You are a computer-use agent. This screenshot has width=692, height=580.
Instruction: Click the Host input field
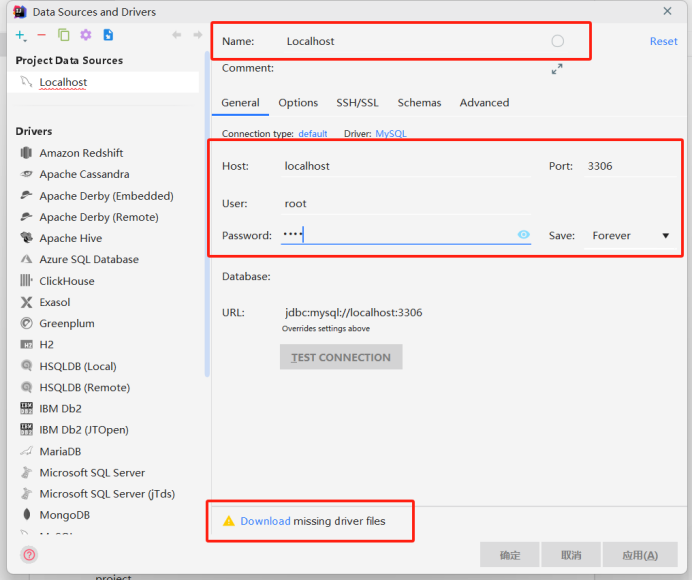[x=406, y=166]
